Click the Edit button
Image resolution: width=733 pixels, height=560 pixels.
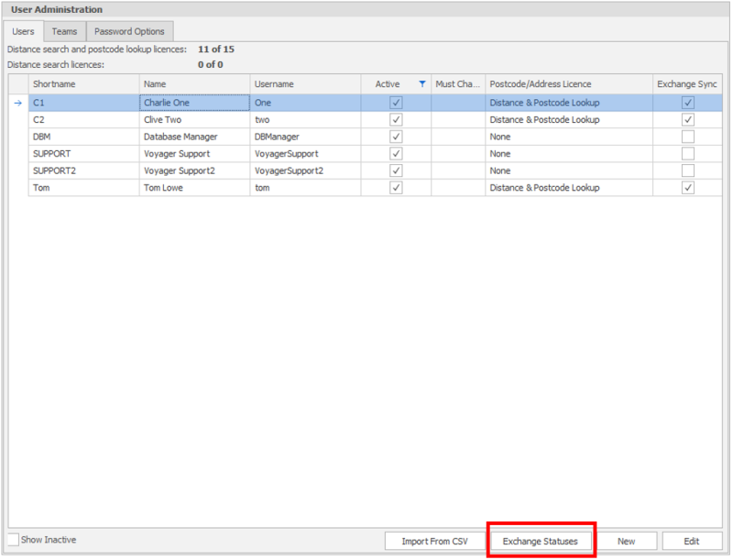click(692, 541)
